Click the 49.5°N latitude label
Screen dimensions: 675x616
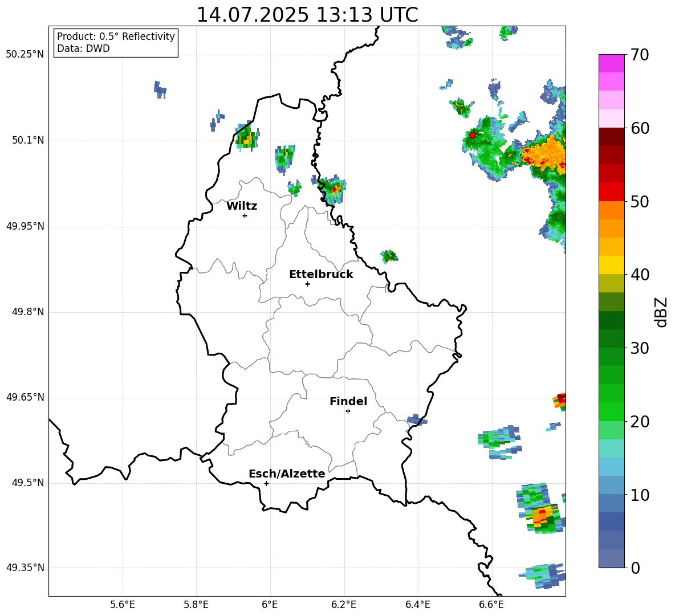(x=28, y=483)
